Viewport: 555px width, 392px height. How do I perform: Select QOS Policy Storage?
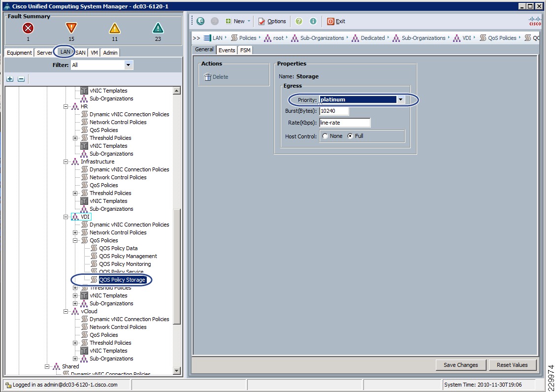coord(122,280)
